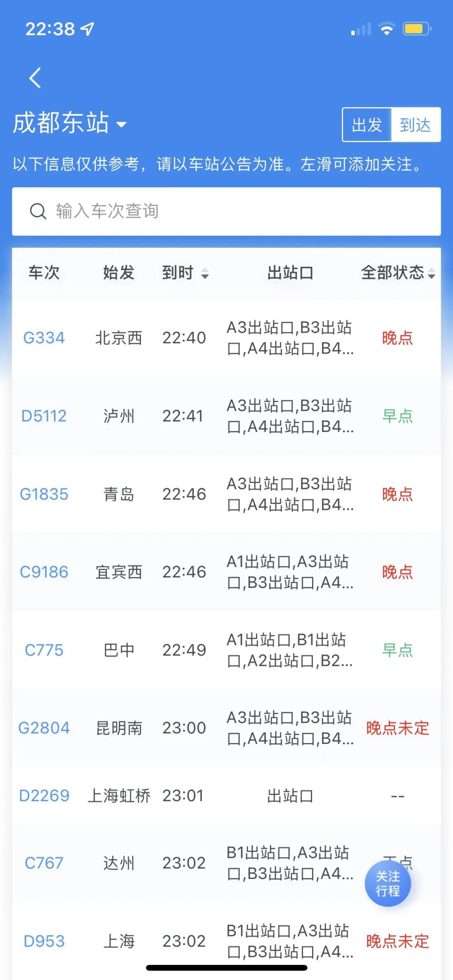Tap the back arrow icon
This screenshot has width=453, height=980.
(35, 78)
